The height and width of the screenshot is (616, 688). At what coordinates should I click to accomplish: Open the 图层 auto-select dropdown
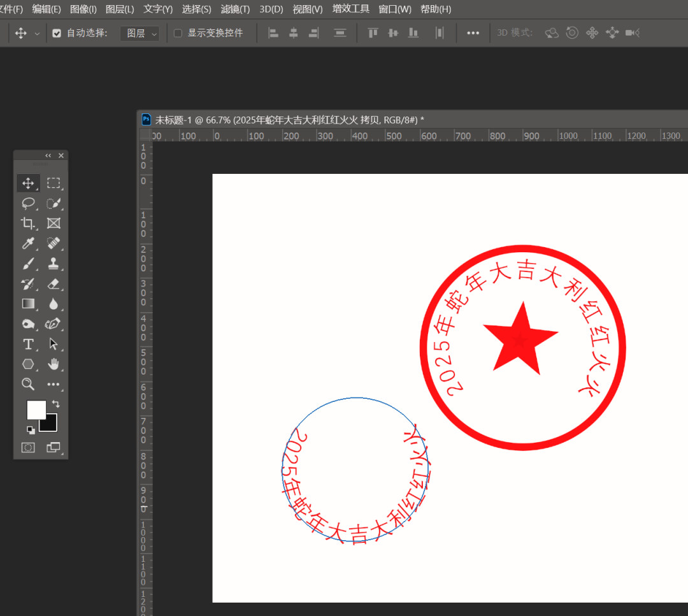[140, 33]
